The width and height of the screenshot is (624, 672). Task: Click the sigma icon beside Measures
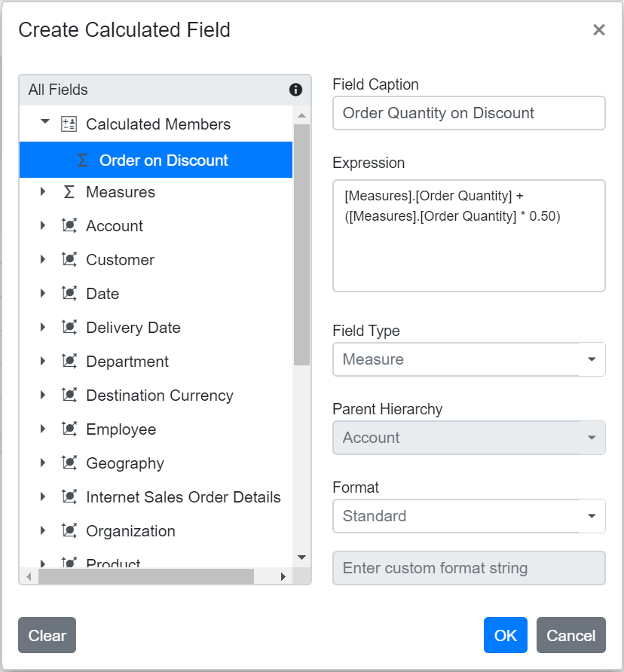click(69, 191)
